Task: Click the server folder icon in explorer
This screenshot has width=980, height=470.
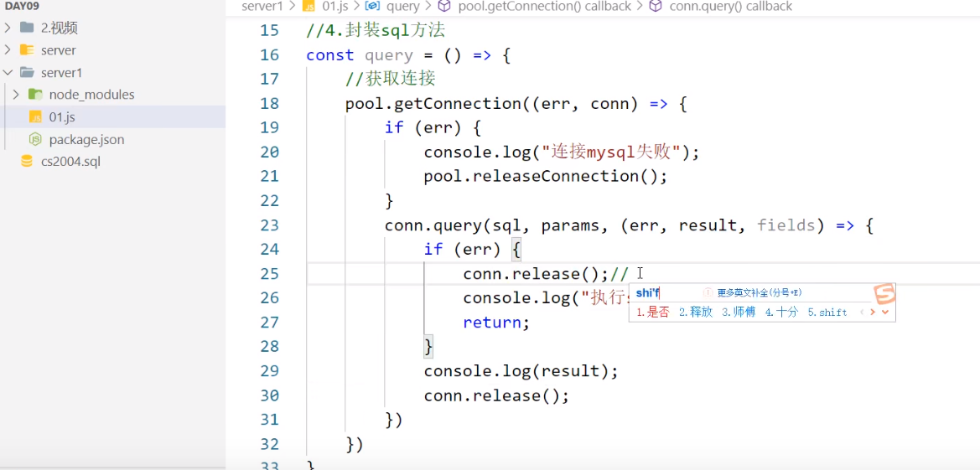Action: (27, 50)
